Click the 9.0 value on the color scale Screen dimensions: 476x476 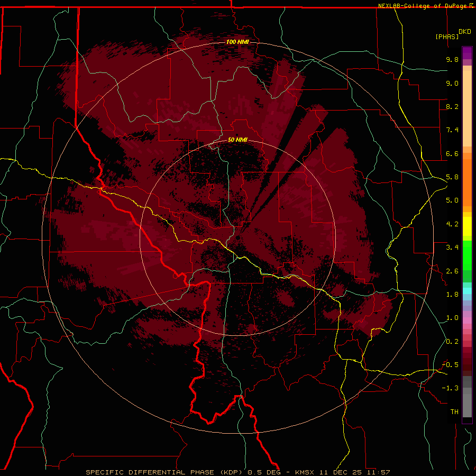tap(452, 83)
